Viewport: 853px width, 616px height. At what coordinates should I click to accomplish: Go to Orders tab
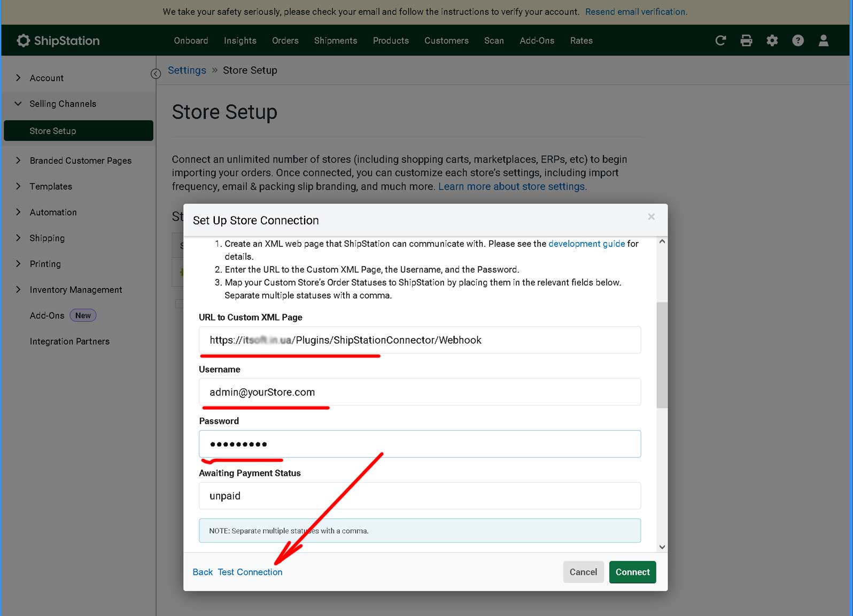click(x=285, y=41)
